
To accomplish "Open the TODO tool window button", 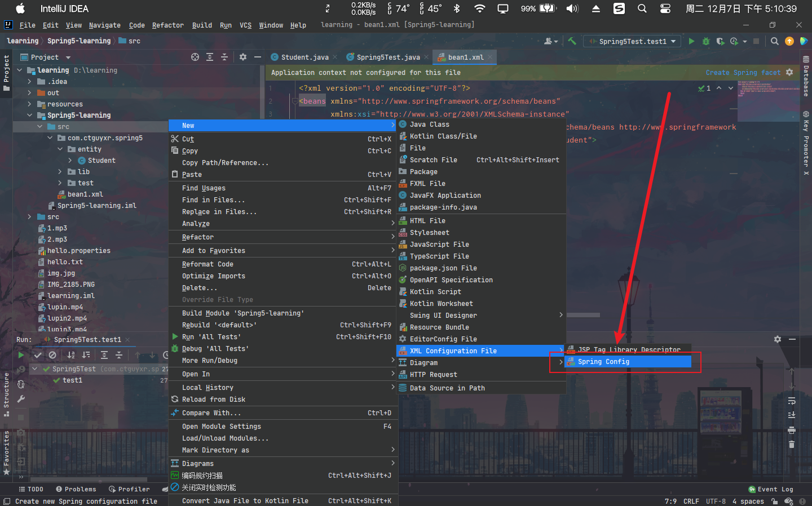I will pyautogui.click(x=31, y=489).
